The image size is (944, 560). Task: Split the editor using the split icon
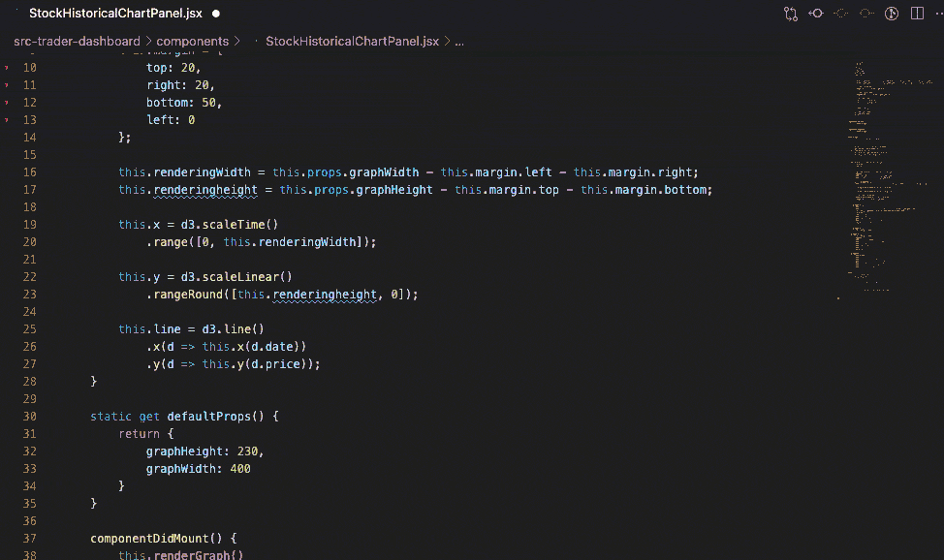[918, 14]
